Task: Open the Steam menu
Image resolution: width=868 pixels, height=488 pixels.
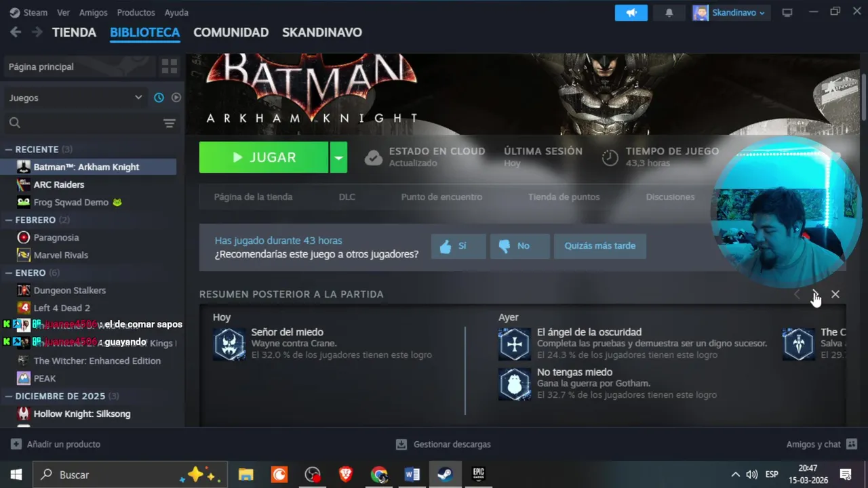Action: 29,12
